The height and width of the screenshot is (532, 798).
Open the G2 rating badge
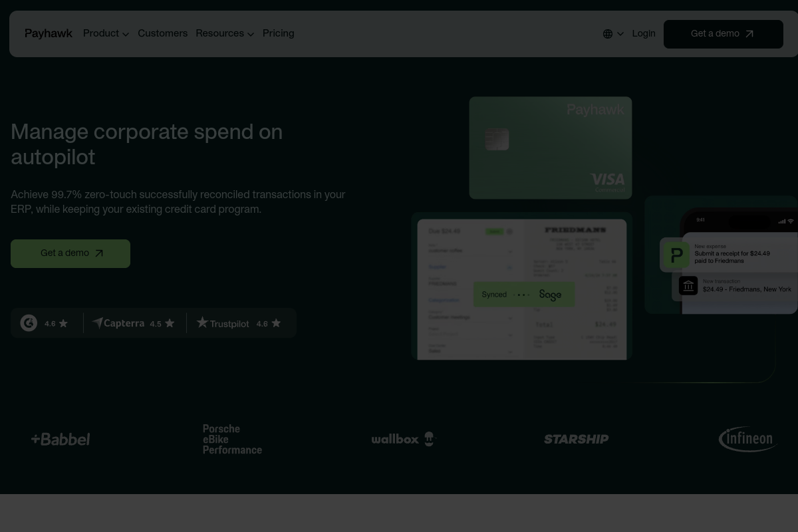pos(45,323)
